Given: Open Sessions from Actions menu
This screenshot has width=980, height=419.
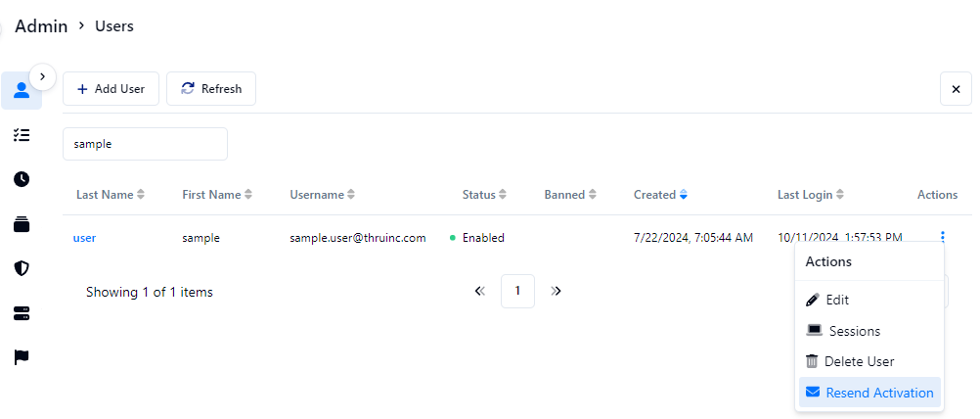Looking at the screenshot, I should click(x=854, y=331).
